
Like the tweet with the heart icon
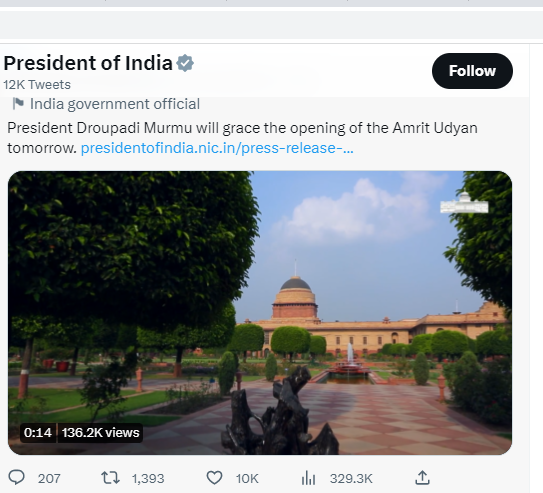(x=214, y=478)
